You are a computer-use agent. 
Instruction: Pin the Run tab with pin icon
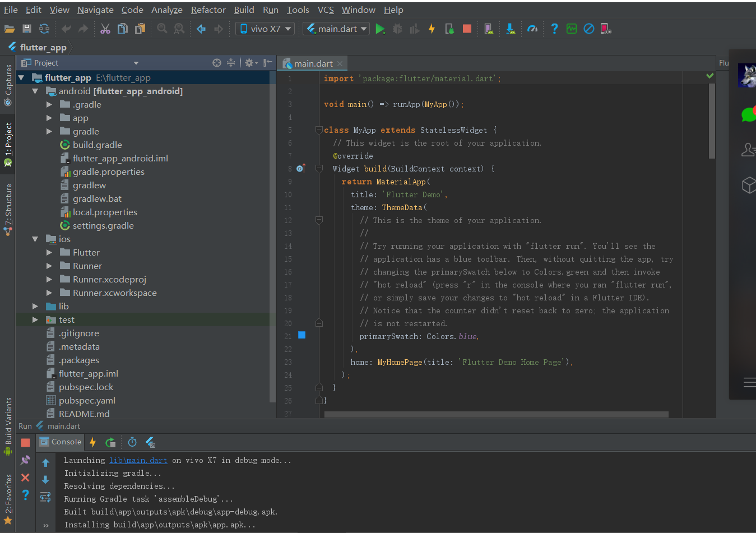tap(25, 460)
